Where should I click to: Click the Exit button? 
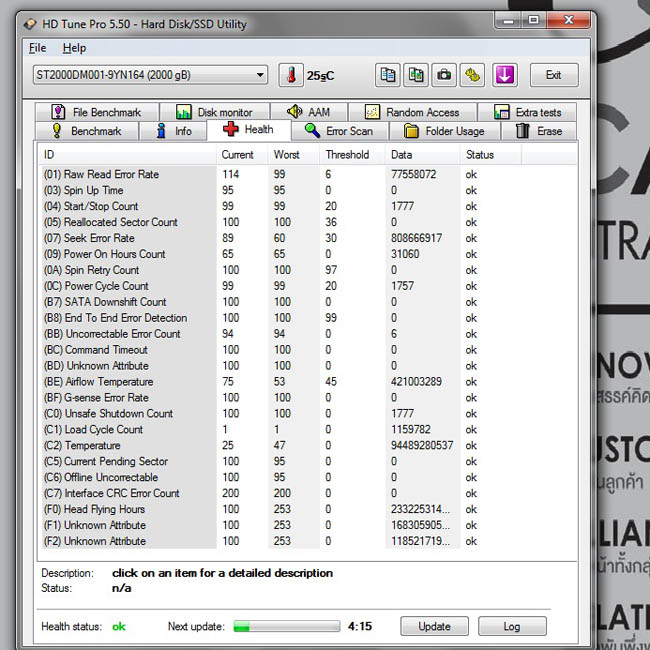(x=554, y=75)
